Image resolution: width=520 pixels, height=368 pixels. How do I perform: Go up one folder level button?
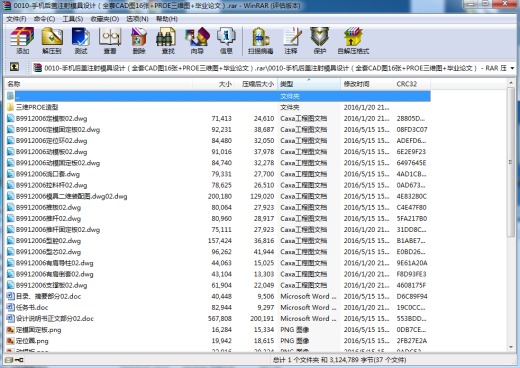click(x=14, y=67)
